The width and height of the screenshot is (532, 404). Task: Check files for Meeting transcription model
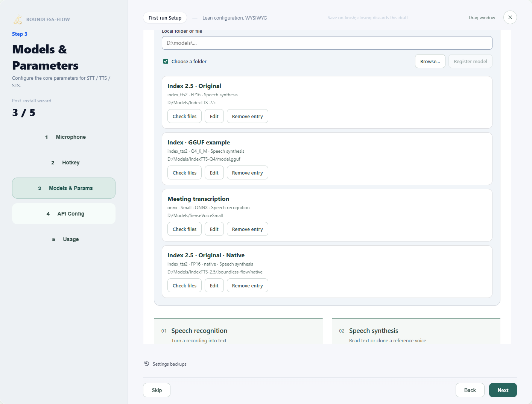(x=184, y=229)
